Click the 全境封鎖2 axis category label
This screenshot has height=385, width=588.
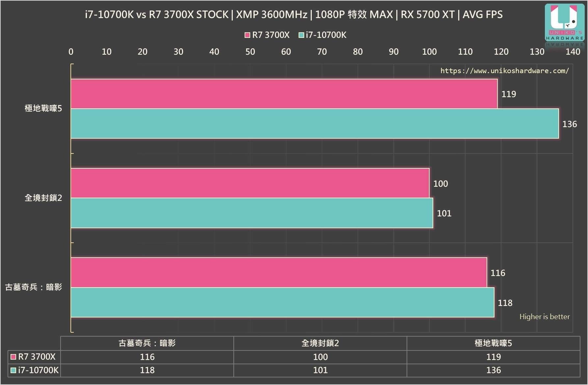(x=43, y=198)
